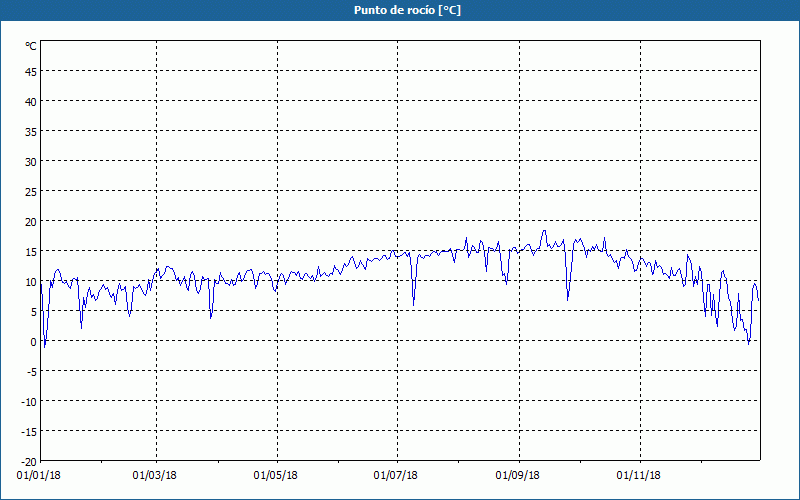
Task: Click the 01/11/18 date label
Action: (x=639, y=476)
